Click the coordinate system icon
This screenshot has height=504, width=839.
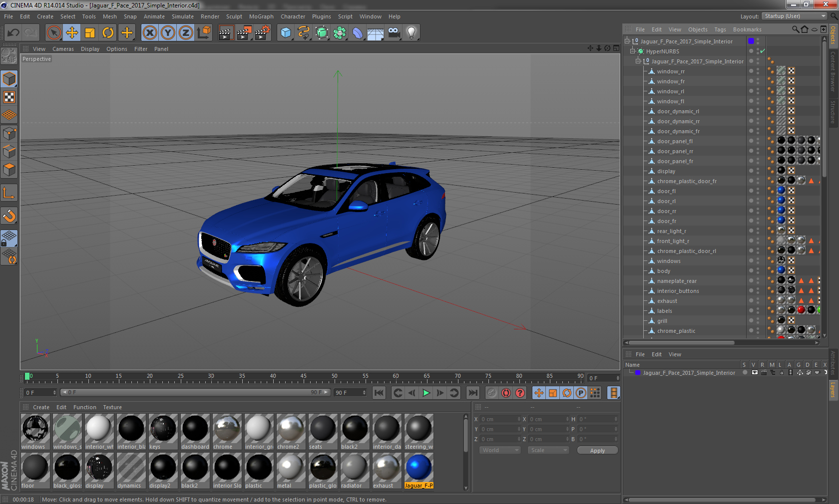tap(204, 33)
